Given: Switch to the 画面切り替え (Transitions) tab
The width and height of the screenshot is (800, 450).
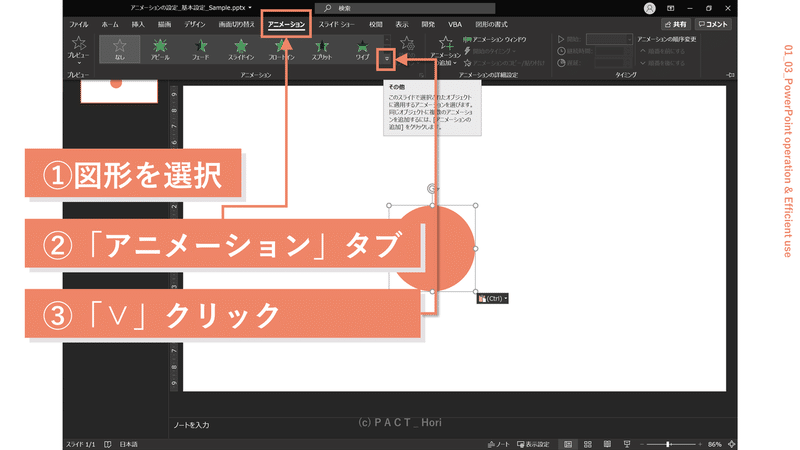Looking at the screenshot, I should click(236, 24).
